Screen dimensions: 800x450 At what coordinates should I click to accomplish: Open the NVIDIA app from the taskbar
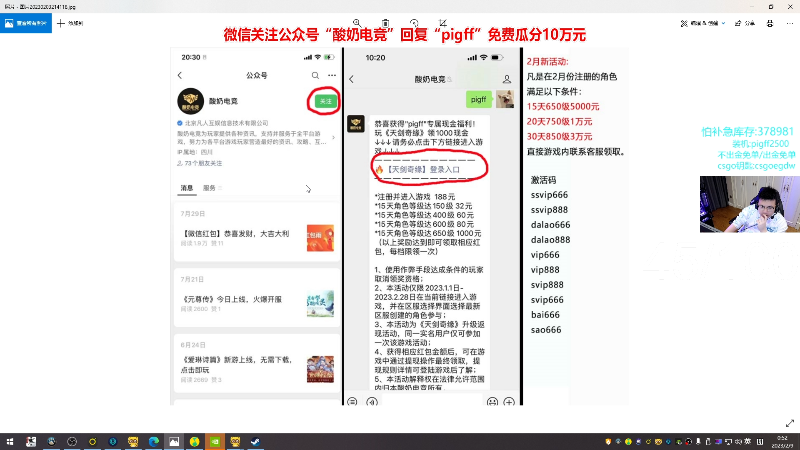pyautogui.click(x=215, y=441)
